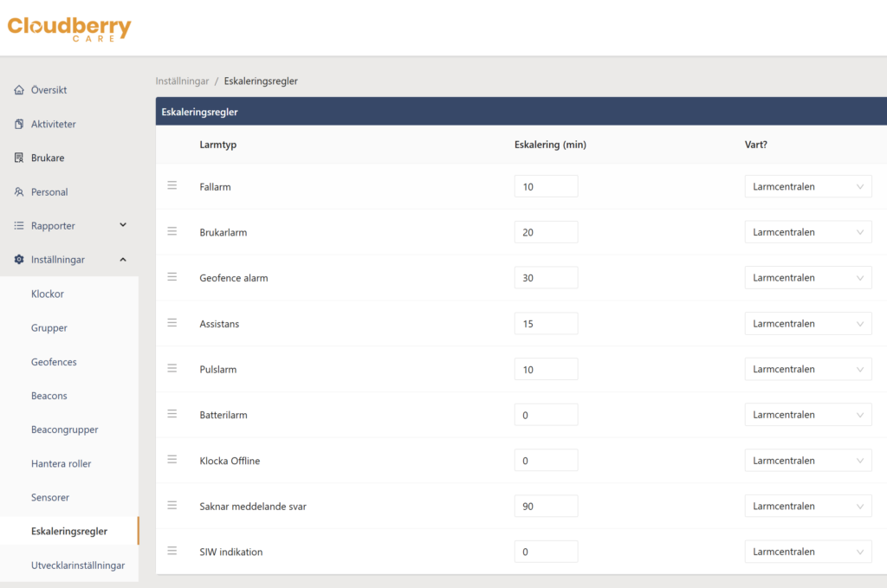Click the Saknar meddelande svar label
Viewport: 887px width, 588px height.
click(253, 507)
